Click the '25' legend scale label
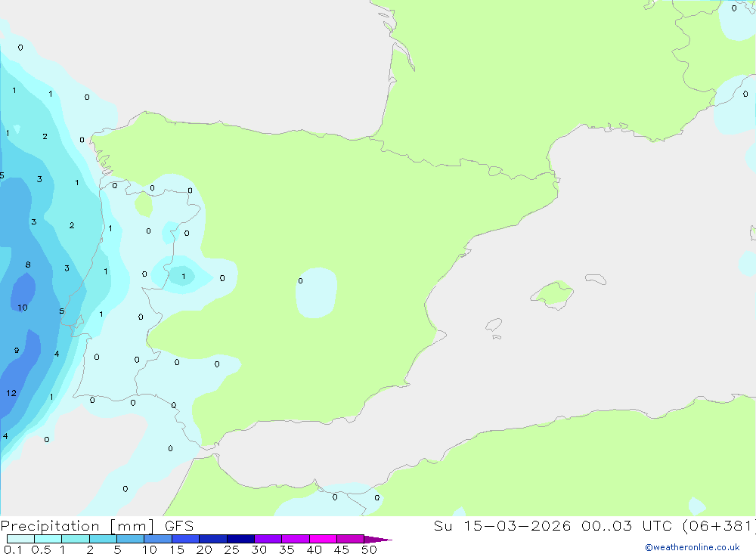Viewport: 756px width, 554px height. pos(232,549)
